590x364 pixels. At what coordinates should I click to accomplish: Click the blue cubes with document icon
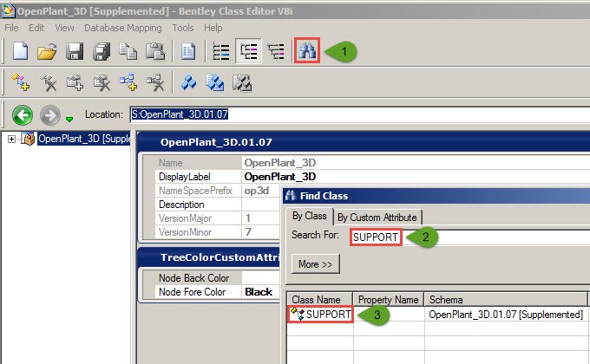coord(215,82)
